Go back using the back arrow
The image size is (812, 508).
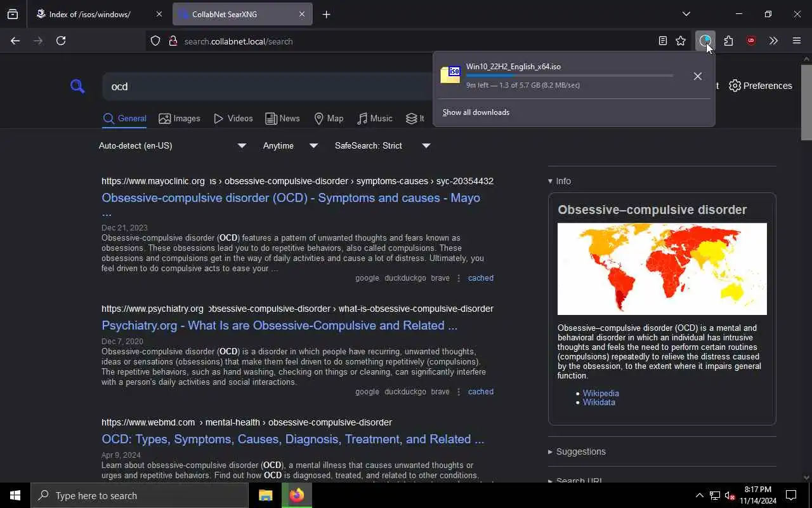(x=15, y=41)
